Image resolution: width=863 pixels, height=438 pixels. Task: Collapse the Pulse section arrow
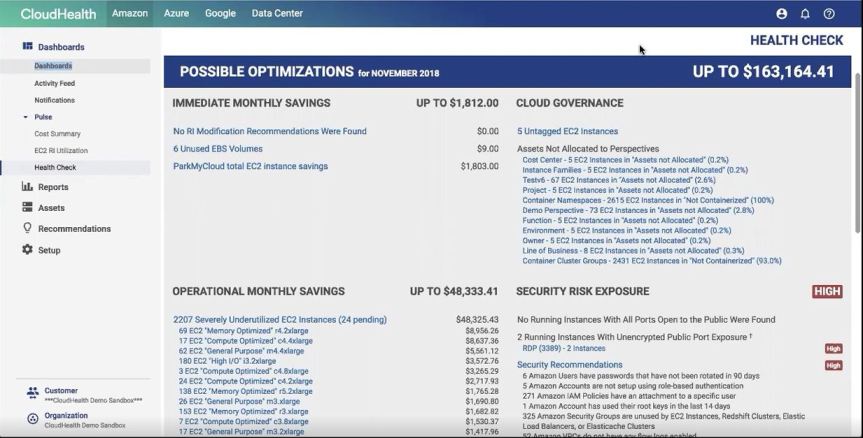tap(25, 117)
